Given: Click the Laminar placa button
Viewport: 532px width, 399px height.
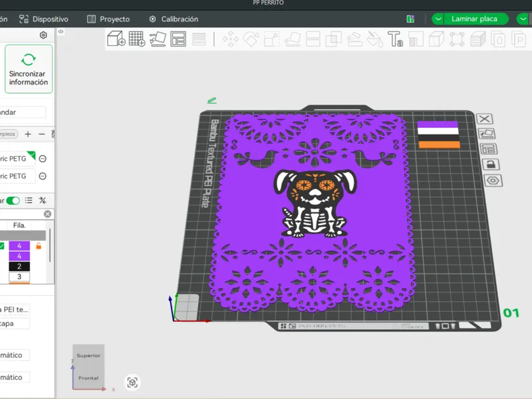Looking at the screenshot, I should click(476, 19).
